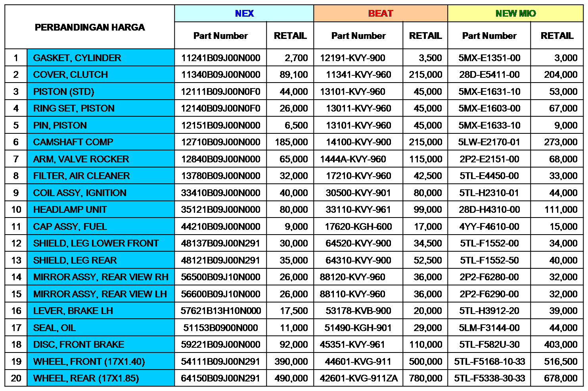Click NEX part number 11340B09J00N000
Screen dimensions: 588x391
(x=221, y=75)
